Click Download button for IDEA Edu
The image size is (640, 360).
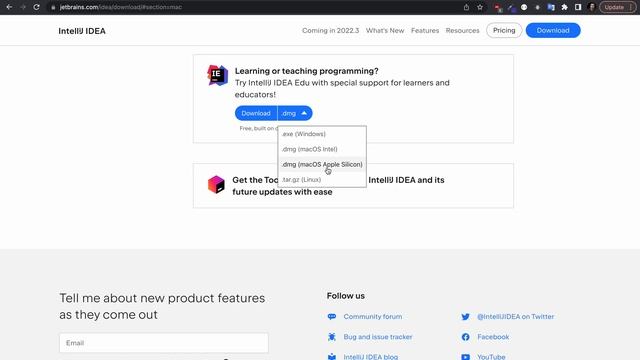(256, 113)
